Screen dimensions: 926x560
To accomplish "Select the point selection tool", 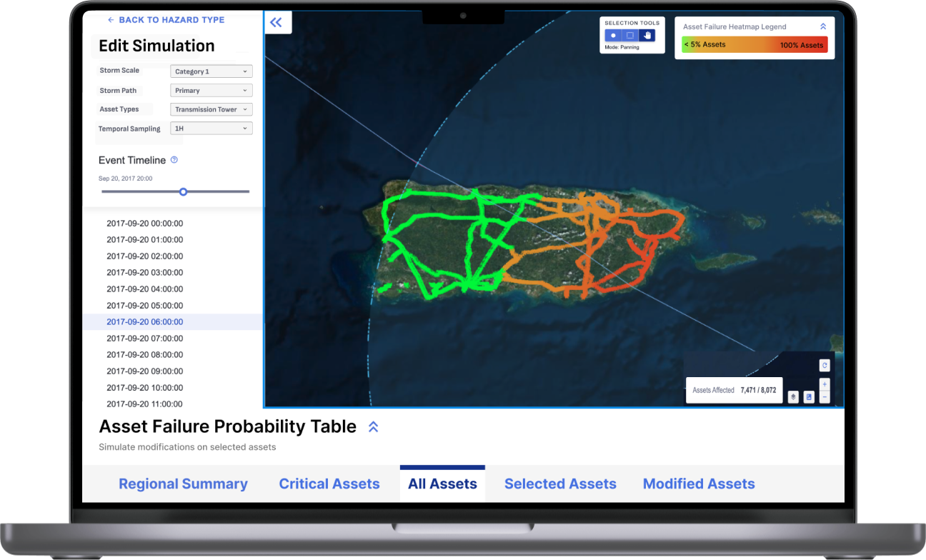I will [613, 35].
